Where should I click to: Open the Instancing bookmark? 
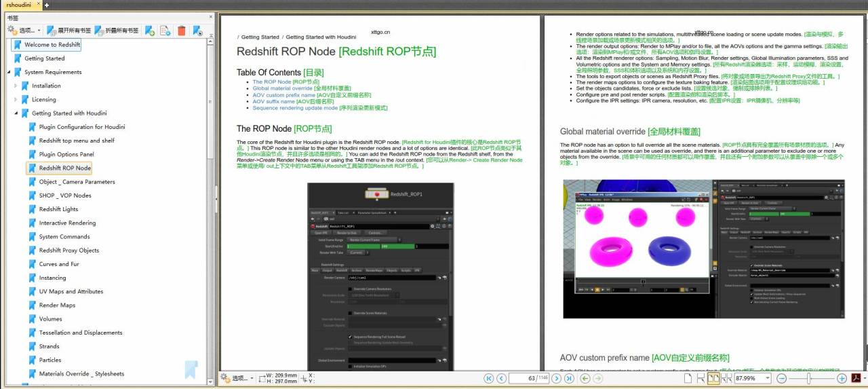pyautogui.click(x=52, y=278)
